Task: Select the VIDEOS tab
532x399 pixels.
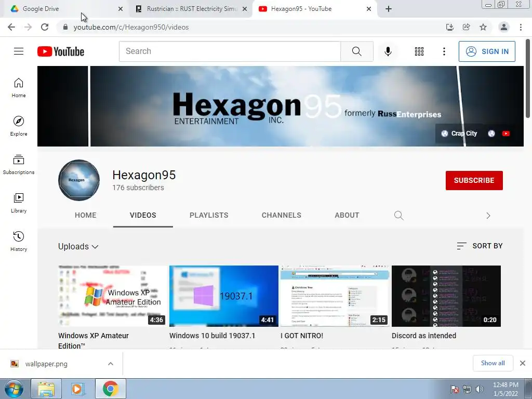Action: click(143, 215)
